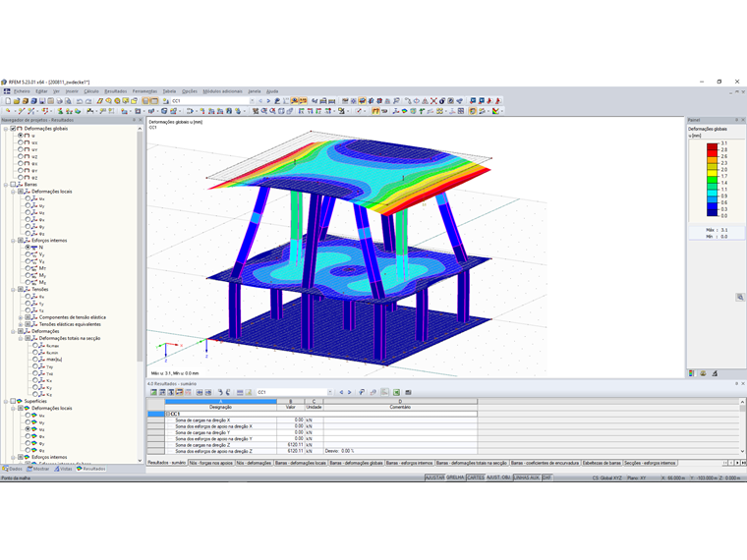The image size is (747, 560).
Task: Go to next load case arrow in main toolbar
Action: [268, 101]
